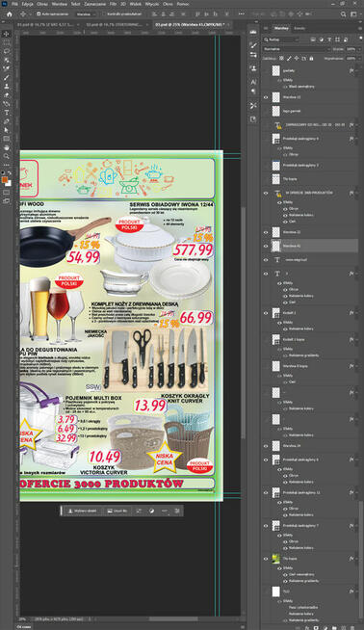
Task: Collapse effects of Prostokąt zaokrąglony 11 layer
Action: coord(357,492)
